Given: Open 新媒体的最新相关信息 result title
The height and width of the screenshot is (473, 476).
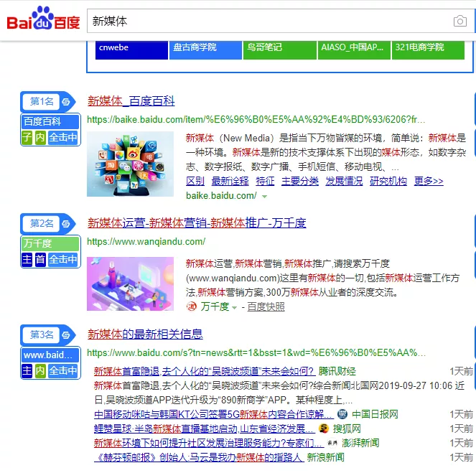Looking at the screenshot, I should 145,334.
